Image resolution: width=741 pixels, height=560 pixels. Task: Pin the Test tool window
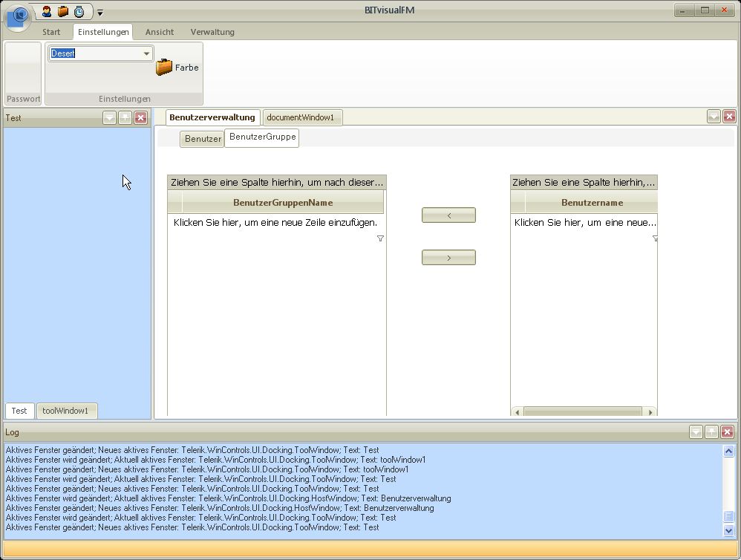[x=125, y=117]
